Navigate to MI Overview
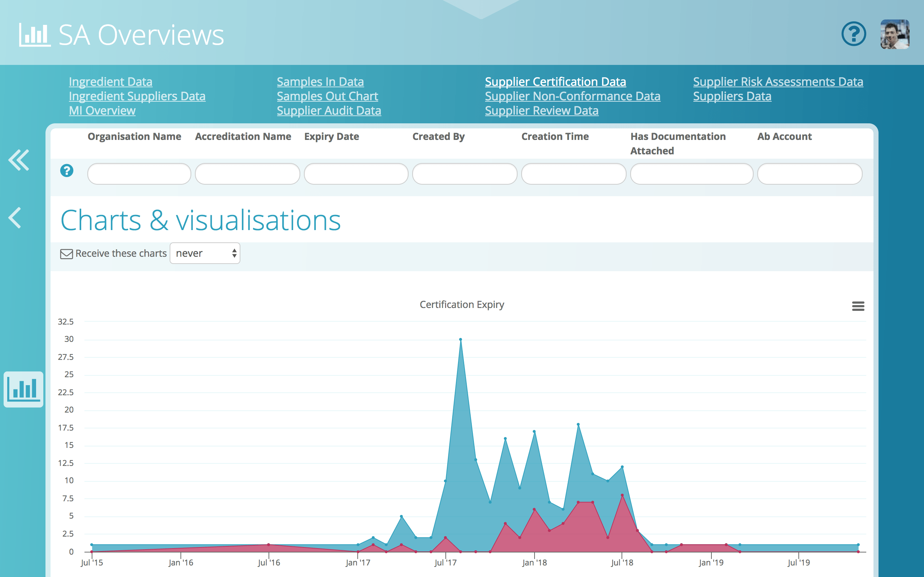 (x=102, y=110)
